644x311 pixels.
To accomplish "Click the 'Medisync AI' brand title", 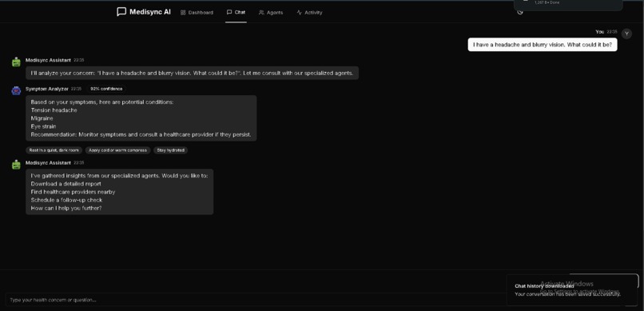I will coord(150,12).
